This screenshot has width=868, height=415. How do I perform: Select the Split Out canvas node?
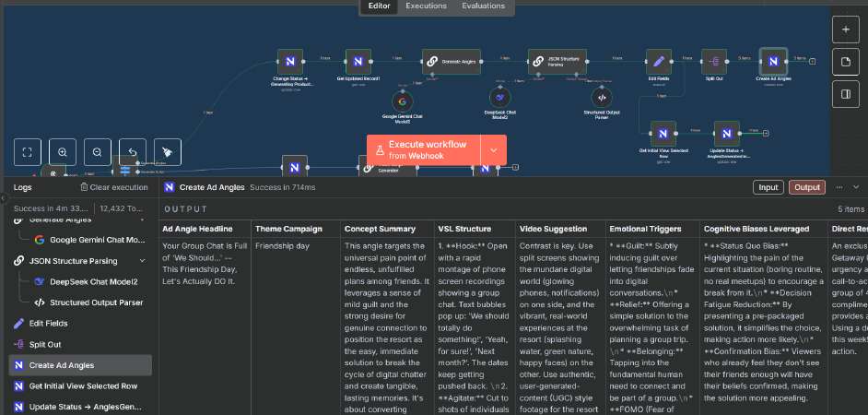tap(714, 62)
